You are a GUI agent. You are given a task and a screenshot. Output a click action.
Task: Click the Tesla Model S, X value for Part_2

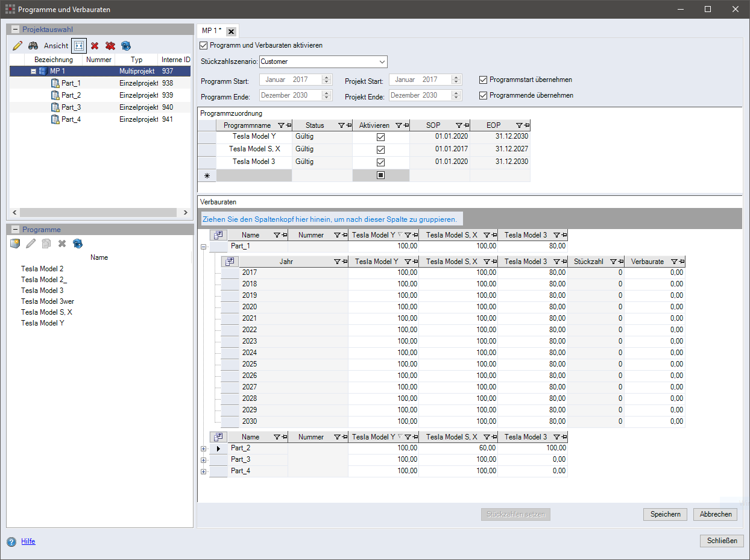pyautogui.click(x=459, y=448)
